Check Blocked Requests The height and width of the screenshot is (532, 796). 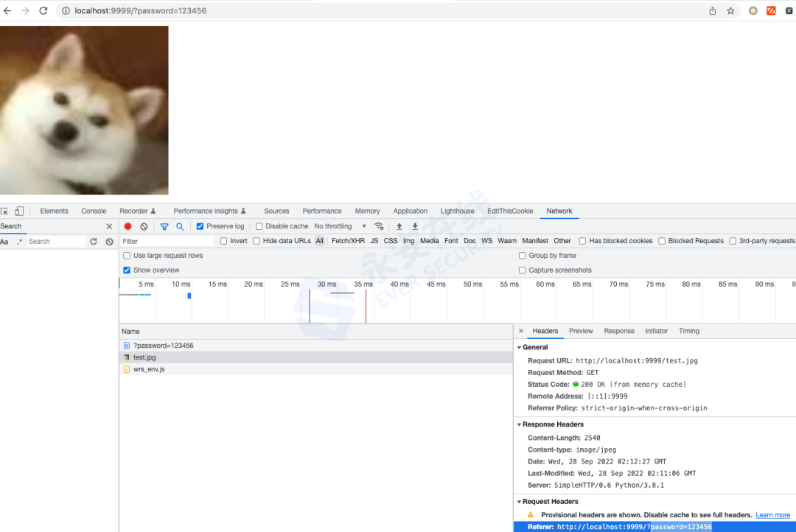tap(662, 241)
